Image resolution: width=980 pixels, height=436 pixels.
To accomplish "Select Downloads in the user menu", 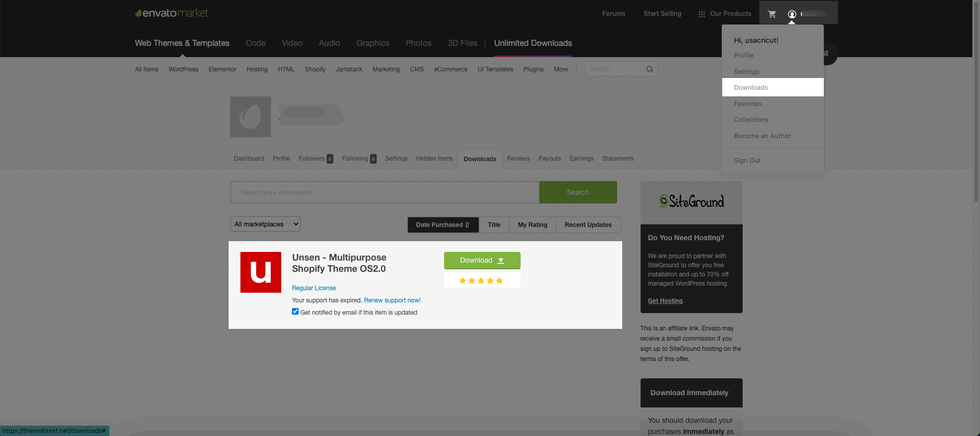I will (773, 87).
